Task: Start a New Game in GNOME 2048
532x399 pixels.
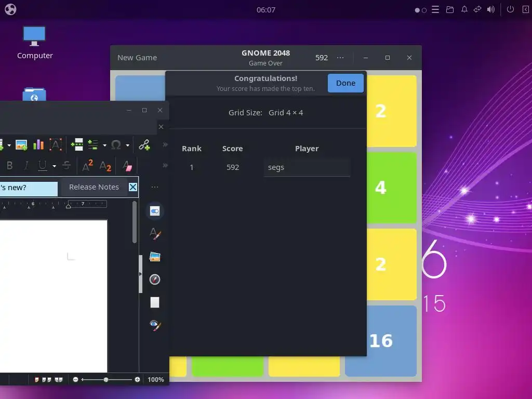Action: [x=137, y=58]
